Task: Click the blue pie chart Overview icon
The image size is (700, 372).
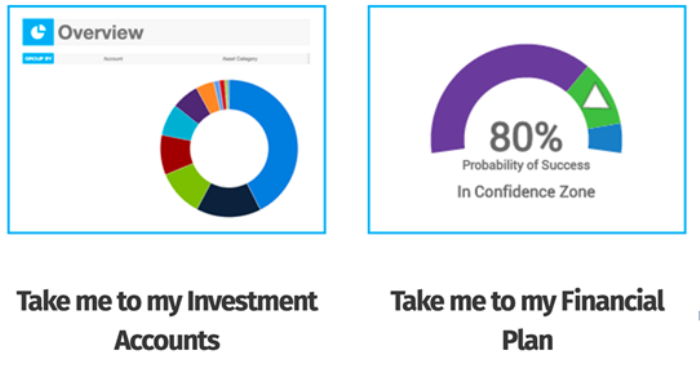Action: tap(38, 32)
